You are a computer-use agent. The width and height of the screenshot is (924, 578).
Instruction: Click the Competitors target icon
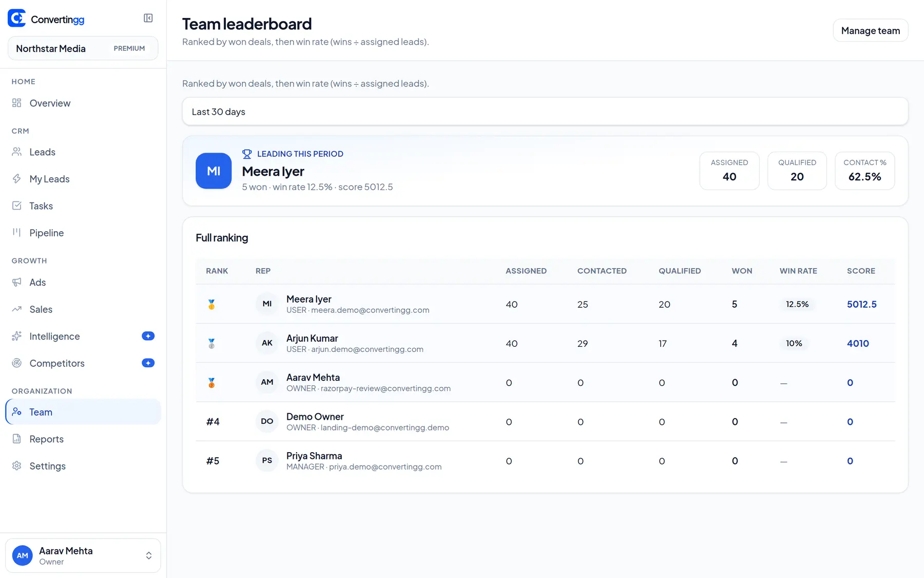click(17, 363)
